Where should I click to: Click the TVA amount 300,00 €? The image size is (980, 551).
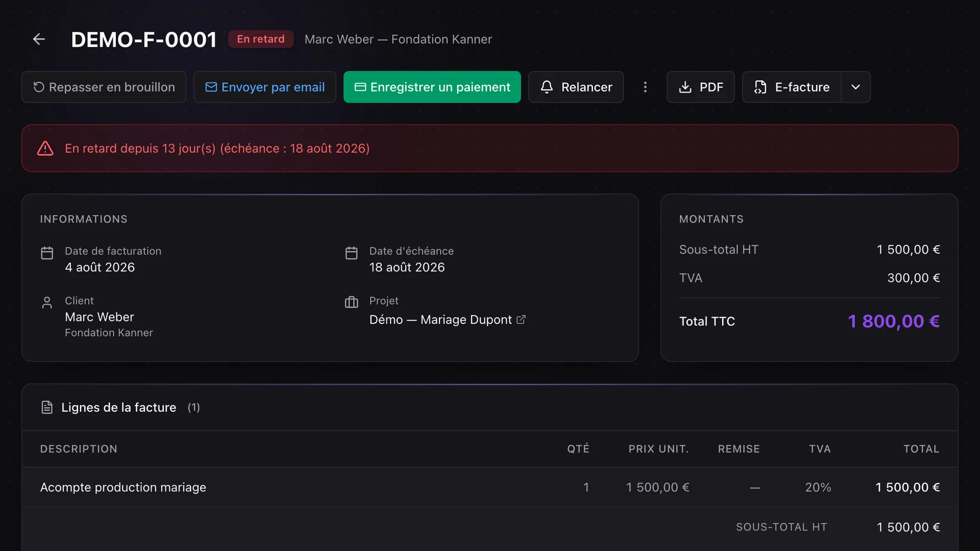pos(914,278)
